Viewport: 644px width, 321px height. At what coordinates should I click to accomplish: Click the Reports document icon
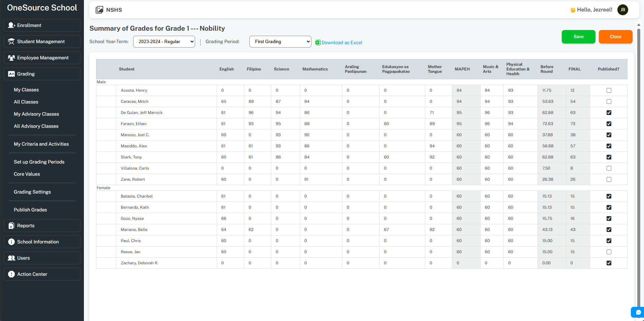tap(11, 226)
